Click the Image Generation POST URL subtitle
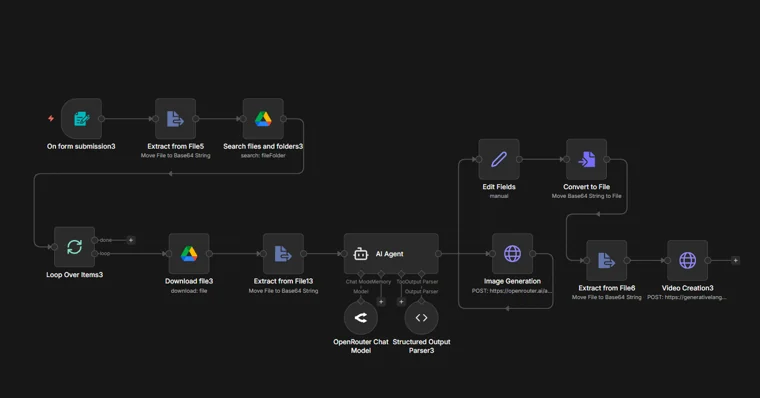This screenshot has height=398, width=760. pyautogui.click(x=512, y=291)
